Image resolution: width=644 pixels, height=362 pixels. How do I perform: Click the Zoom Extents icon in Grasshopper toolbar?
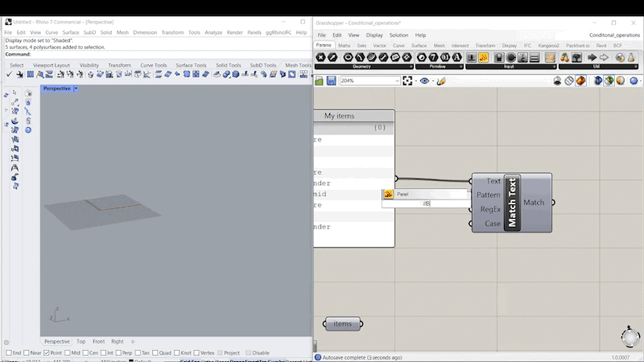(x=407, y=81)
